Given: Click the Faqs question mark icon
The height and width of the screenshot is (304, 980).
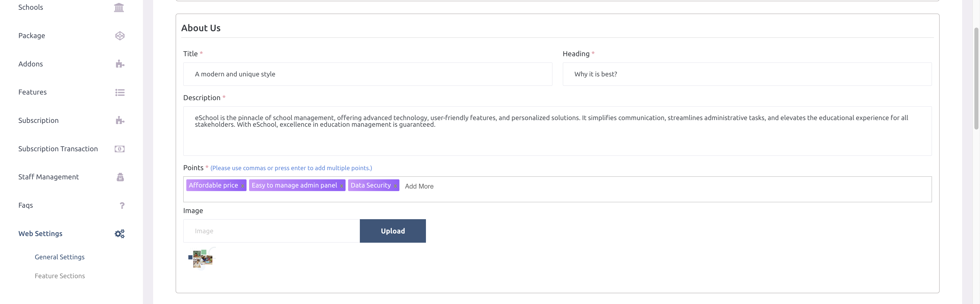Looking at the screenshot, I should coord(122,206).
